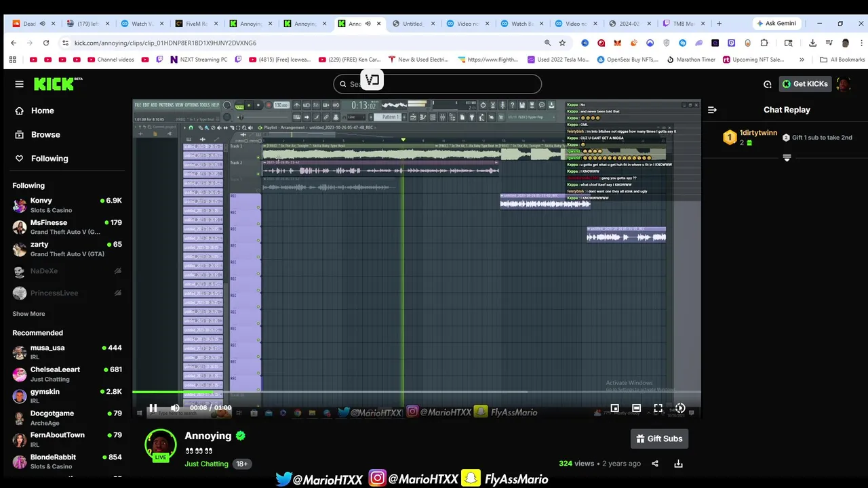
Task: Expand the Show More following list
Action: pyautogui.click(x=28, y=314)
